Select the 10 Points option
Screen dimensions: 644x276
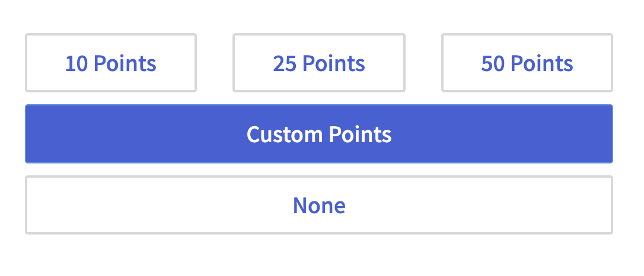click(111, 63)
